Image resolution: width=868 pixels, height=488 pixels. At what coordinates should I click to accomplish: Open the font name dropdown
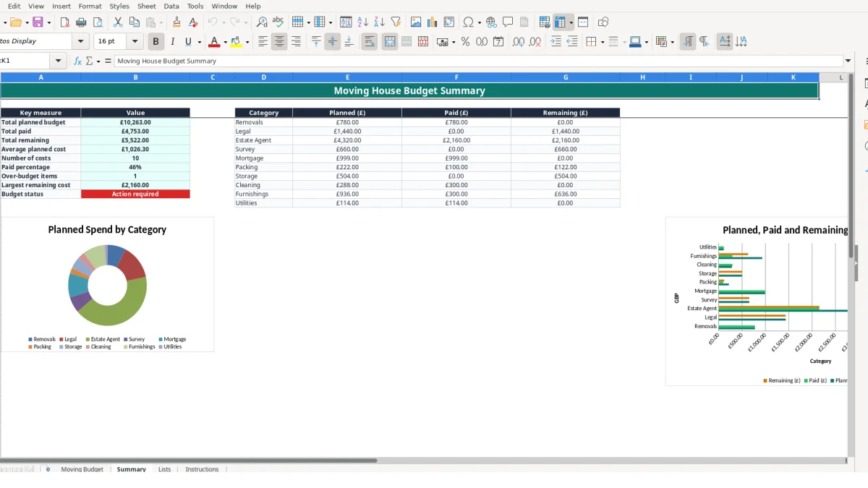[80, 42]
